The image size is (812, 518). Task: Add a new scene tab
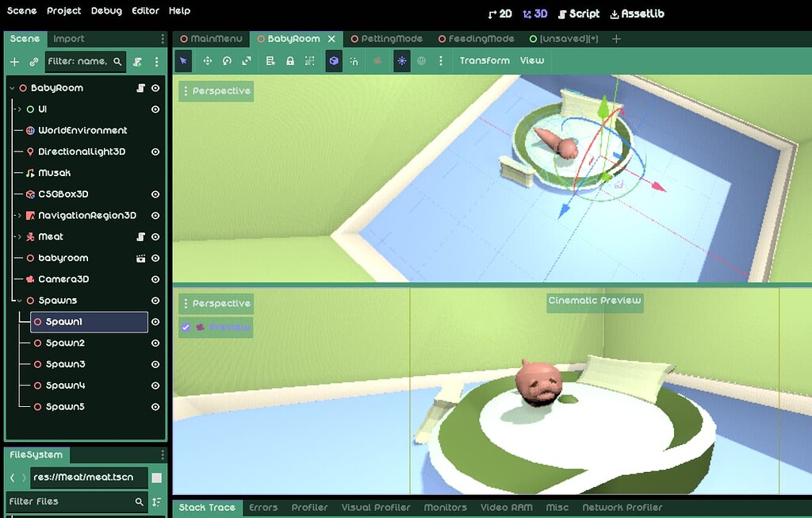point(616,39)
